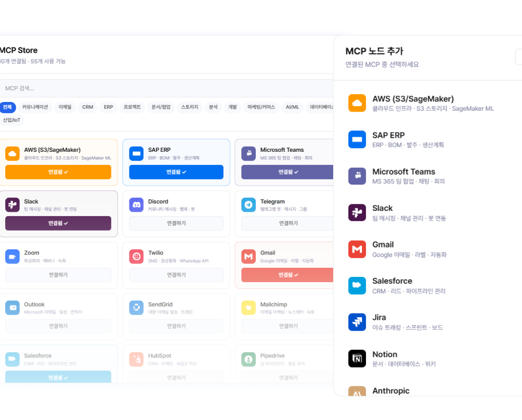Filter by 산업/IoT category

(12, 120)
